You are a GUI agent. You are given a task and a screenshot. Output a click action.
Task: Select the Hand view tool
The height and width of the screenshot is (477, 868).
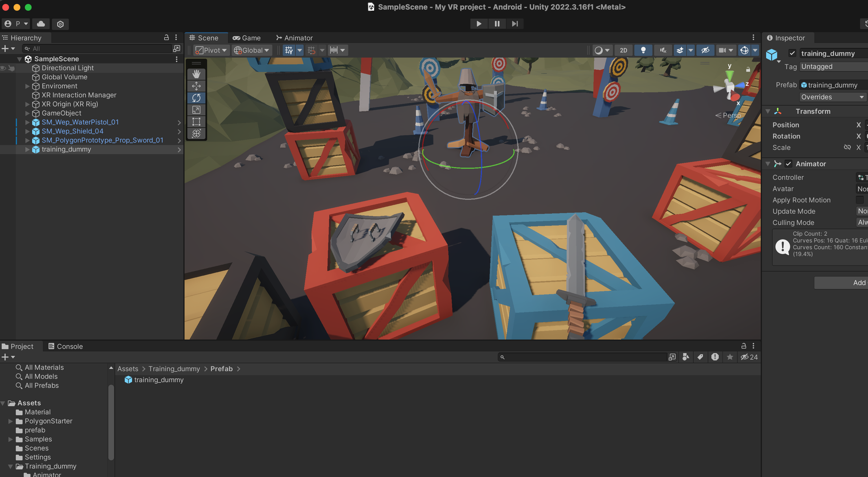click(196, 74)
